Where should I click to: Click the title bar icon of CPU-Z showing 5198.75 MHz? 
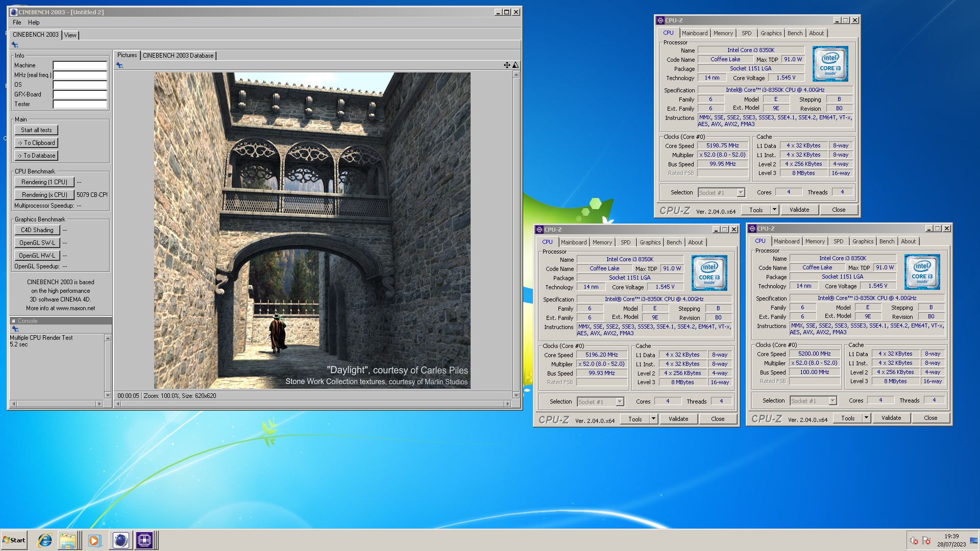pyautogui.click(x=660, y=20)
